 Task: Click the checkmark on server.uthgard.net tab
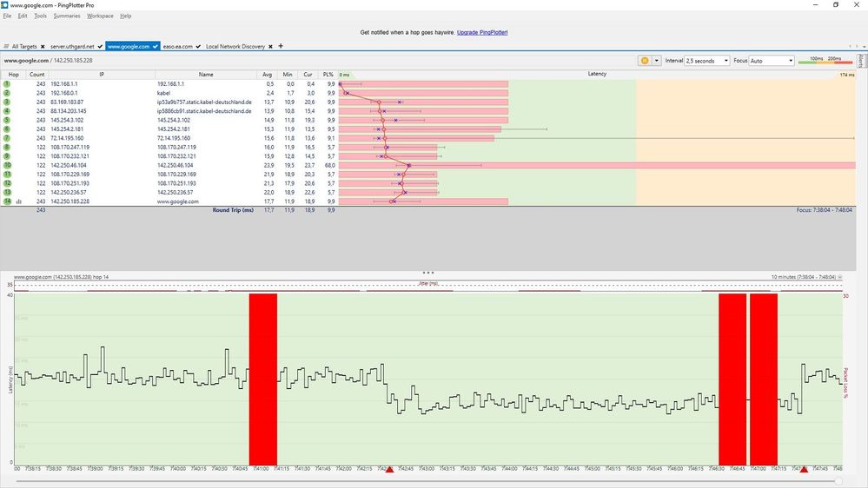coord(100,47)
